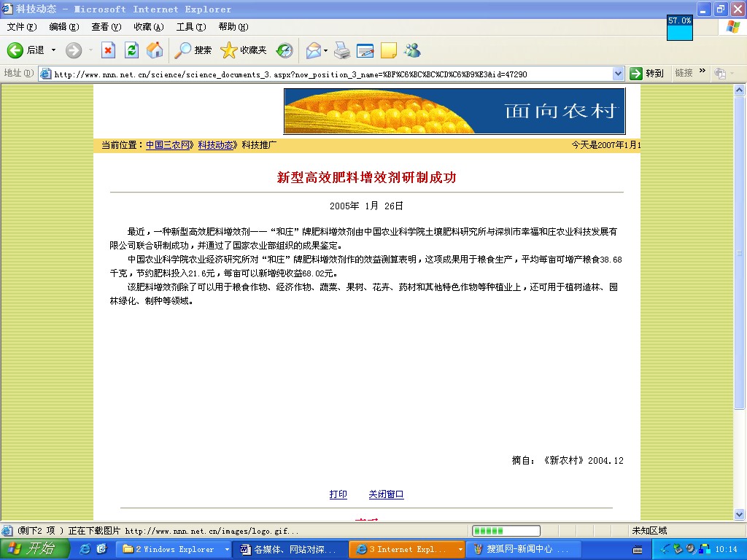Click the source text 摘自：《新农村》2004.12
The width and height of the screenshot is (747, 560).
(x=568, y=461)
